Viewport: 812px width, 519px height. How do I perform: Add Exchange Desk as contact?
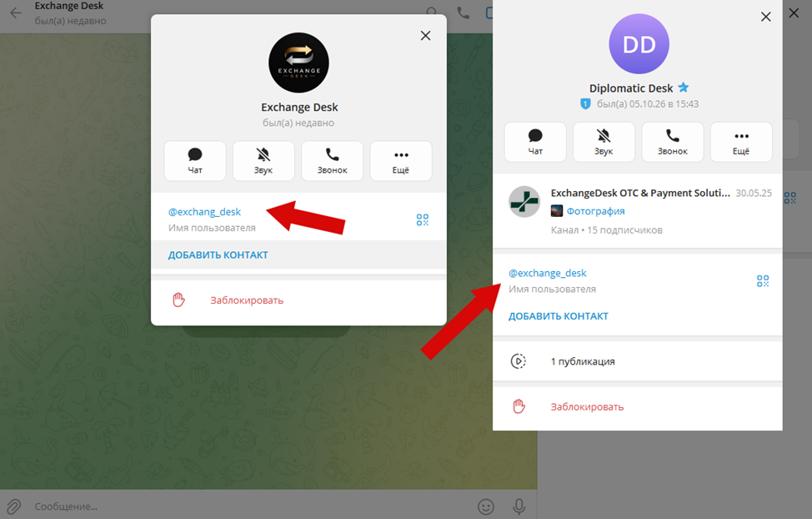218,254
